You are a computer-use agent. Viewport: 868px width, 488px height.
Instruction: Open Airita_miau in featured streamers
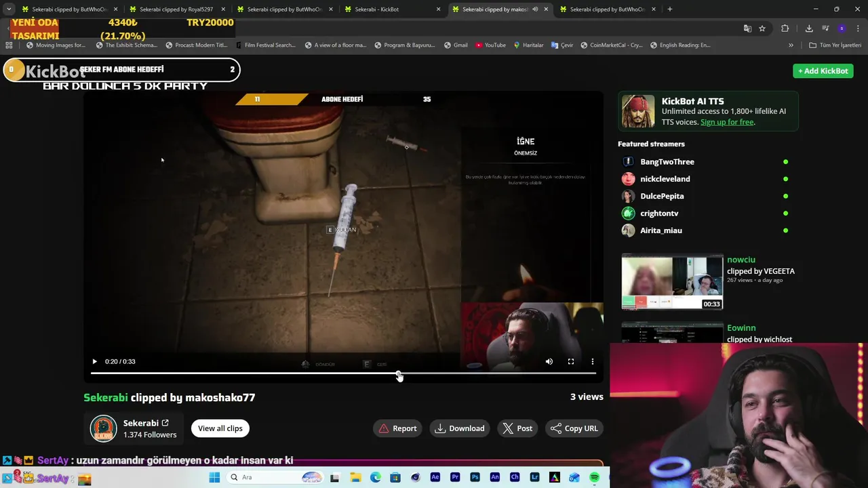(x=661, y=230)
